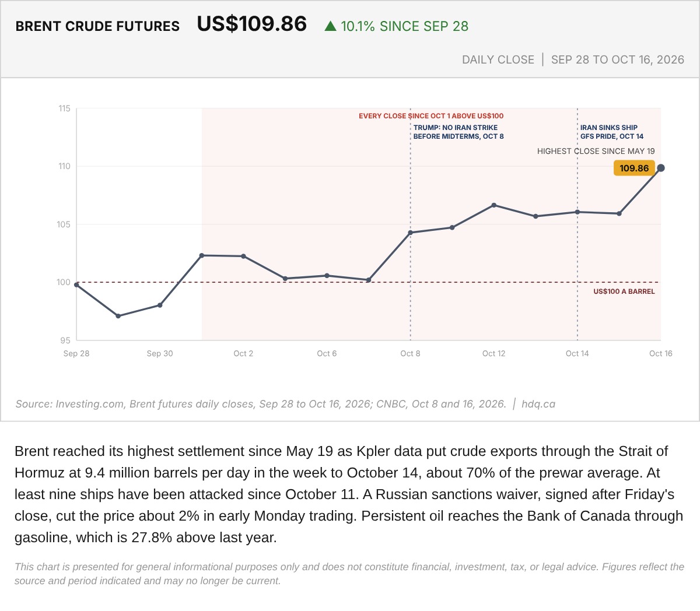Click the x-axis label 'Oct 6'
The image size is (700, 611).
[327, 353]
